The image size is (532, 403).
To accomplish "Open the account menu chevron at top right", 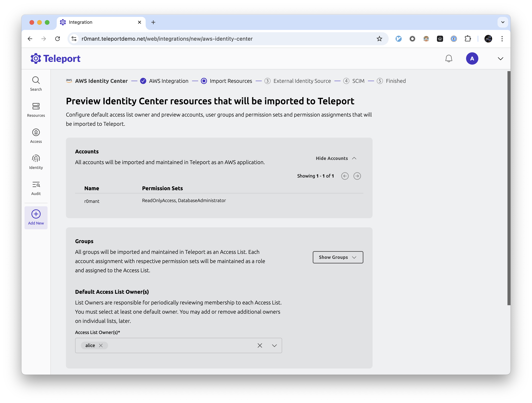I will 500,58.
